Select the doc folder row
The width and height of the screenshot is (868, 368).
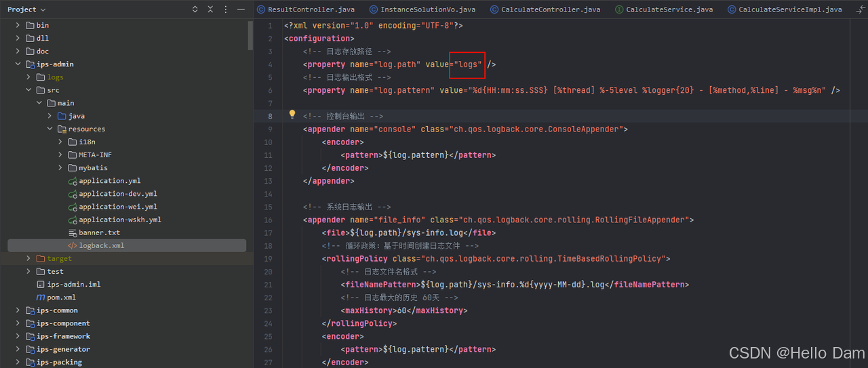point(127,51)
